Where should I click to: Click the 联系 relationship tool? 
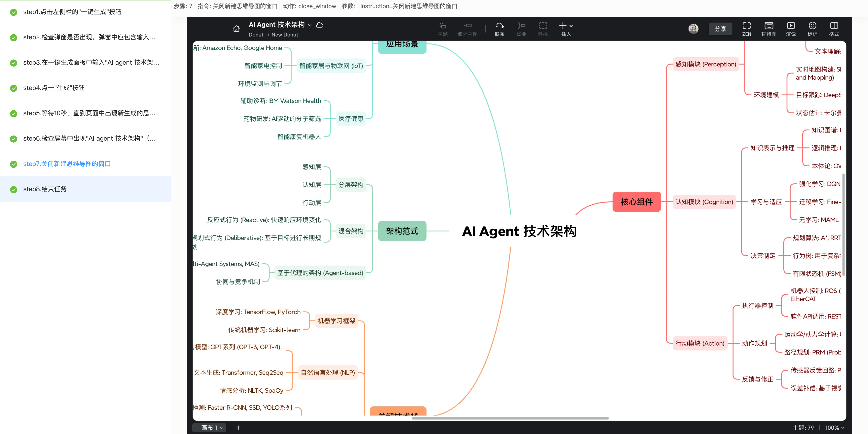tap(500, 29)
